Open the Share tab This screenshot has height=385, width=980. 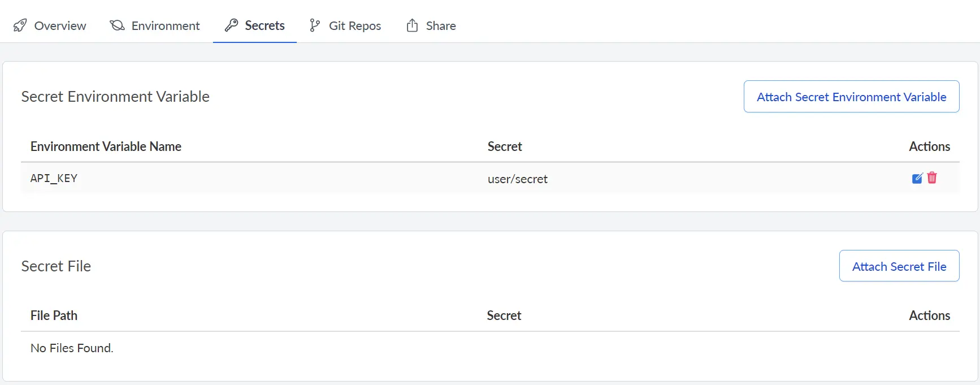point(441,25)
